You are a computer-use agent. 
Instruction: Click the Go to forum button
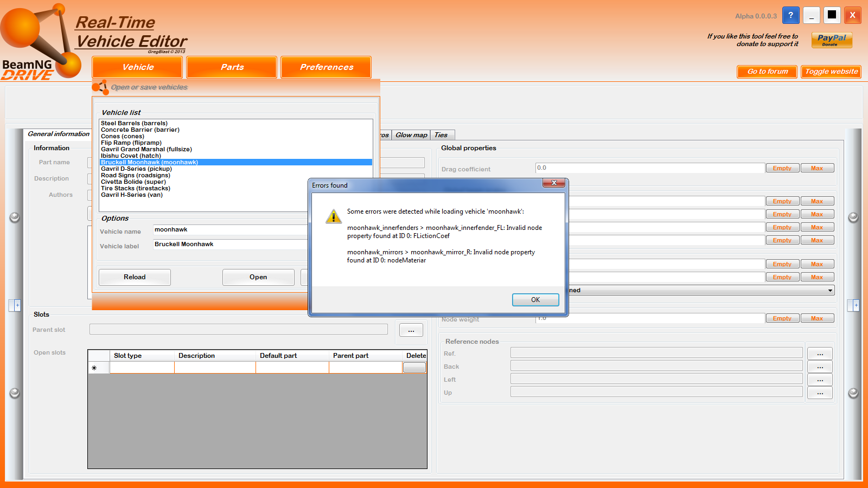[x=767, y=72]
